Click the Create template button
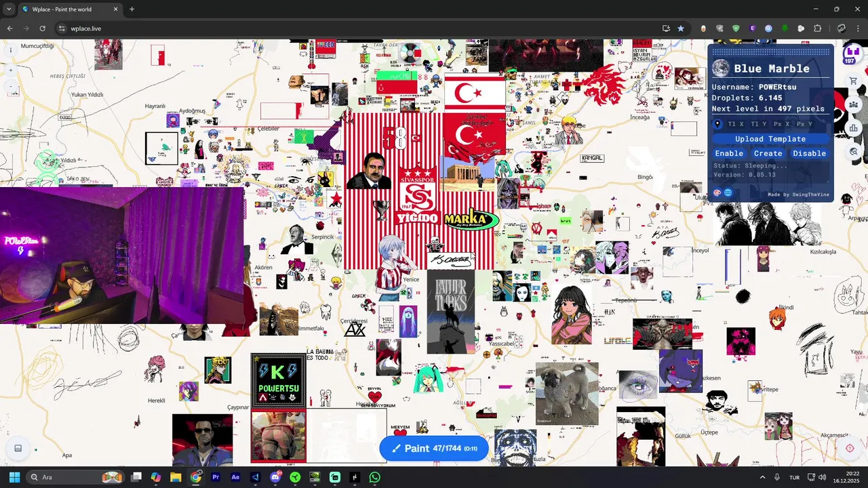This screenshot has height=488, width=868. tap(768, 153)
